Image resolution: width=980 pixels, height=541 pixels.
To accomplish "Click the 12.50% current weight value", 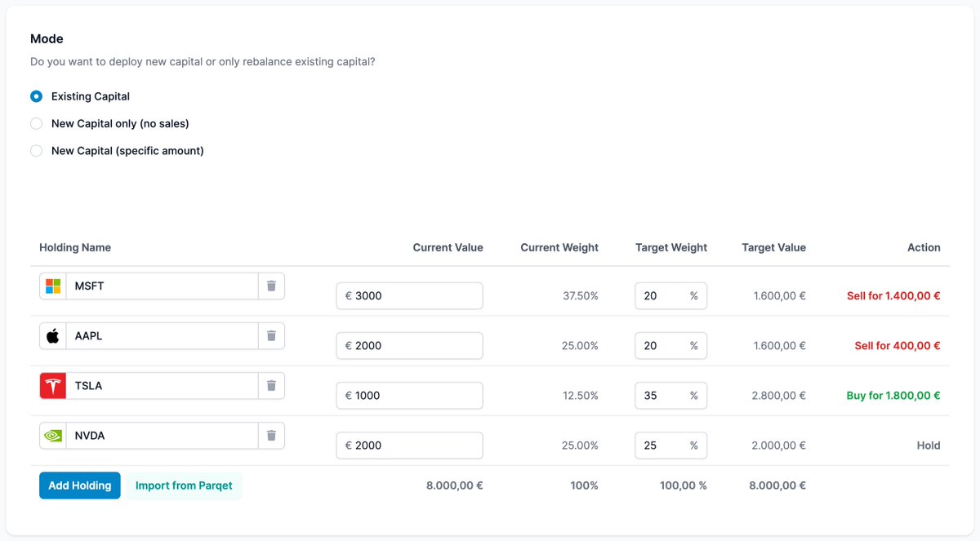I will (x=581, y=396).
